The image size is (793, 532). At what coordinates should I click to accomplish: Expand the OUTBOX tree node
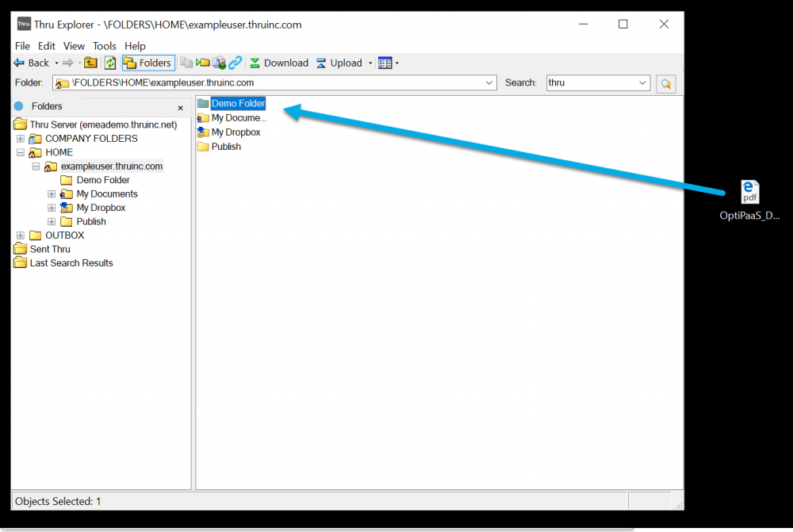click(x=21, y=235)
